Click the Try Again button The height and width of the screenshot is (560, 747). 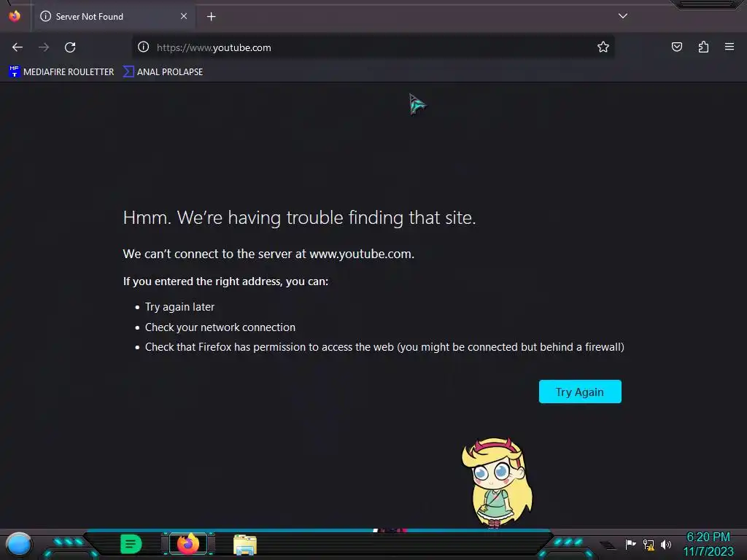580,392
